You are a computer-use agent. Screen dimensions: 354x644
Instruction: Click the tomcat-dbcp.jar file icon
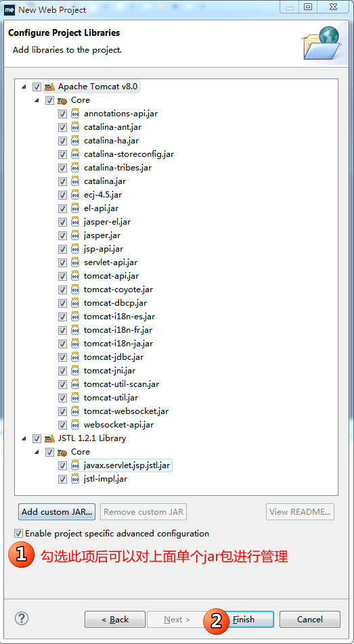click(x=75, y=304)
